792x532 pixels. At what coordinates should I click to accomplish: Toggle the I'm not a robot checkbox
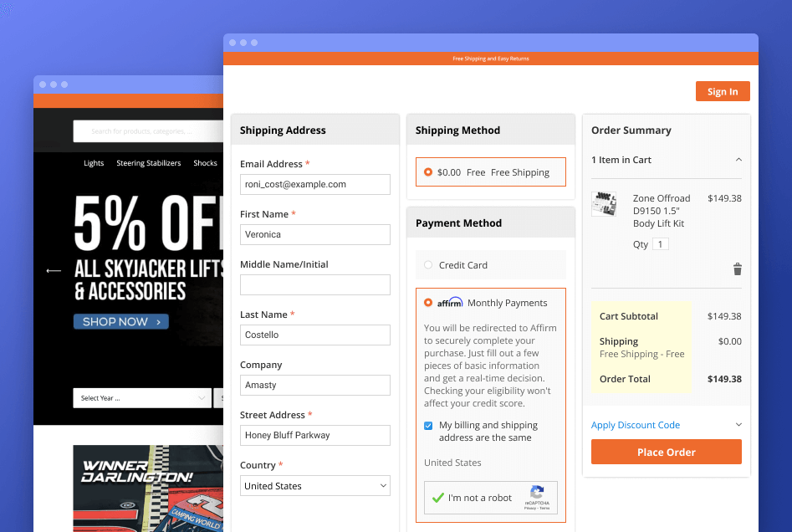click(x=437, y=498)
